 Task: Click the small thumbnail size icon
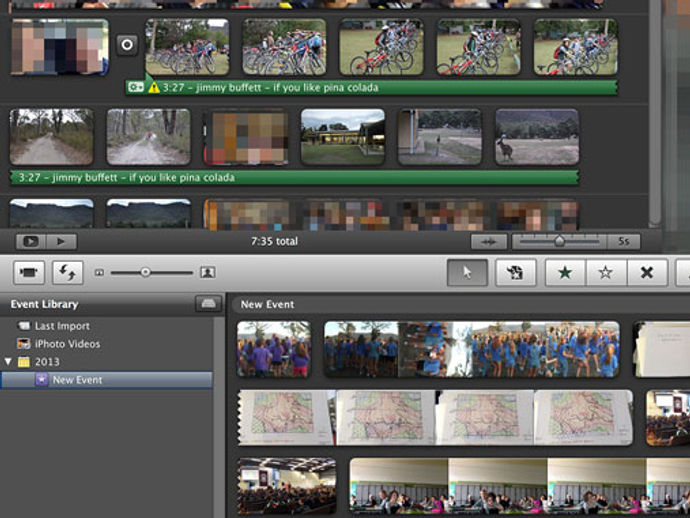point(99,273)
